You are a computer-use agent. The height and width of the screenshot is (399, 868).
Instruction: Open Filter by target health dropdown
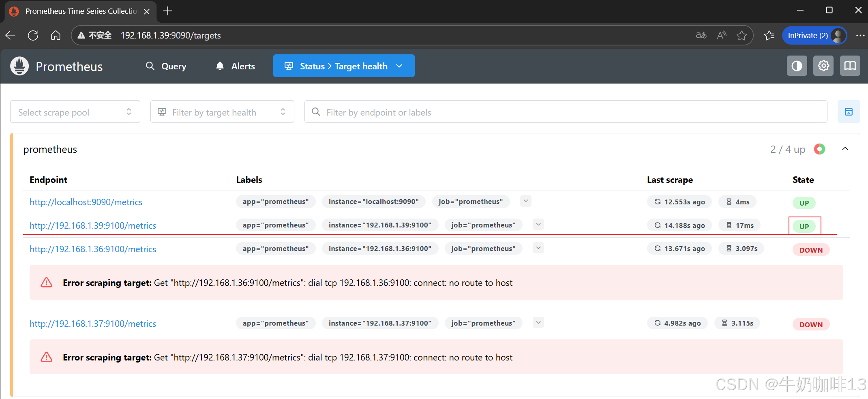click(x=222, y=112)
